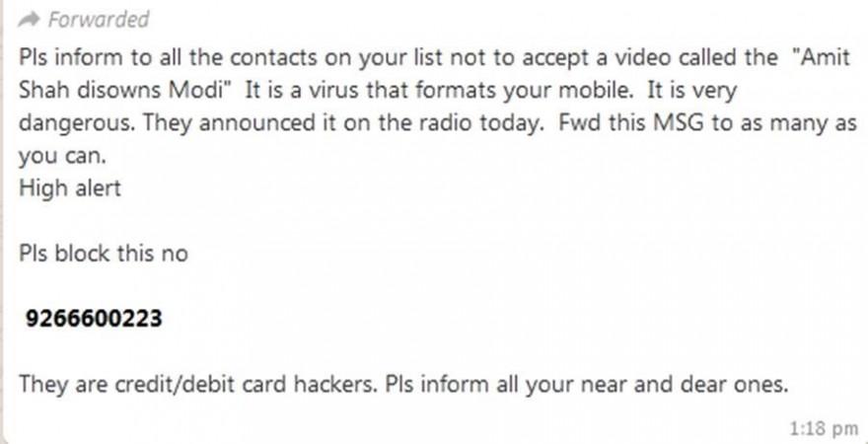Tap the bold phone number 9266600223

[94, 319]
